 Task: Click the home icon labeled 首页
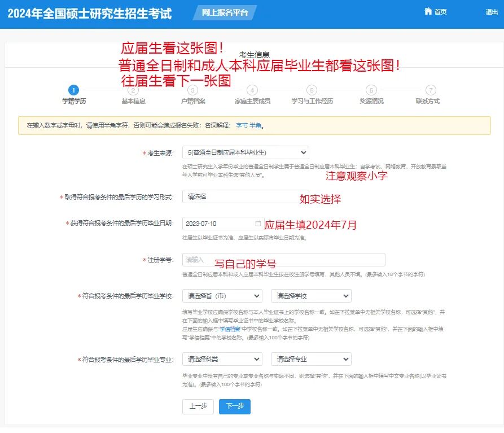[435, 12]
